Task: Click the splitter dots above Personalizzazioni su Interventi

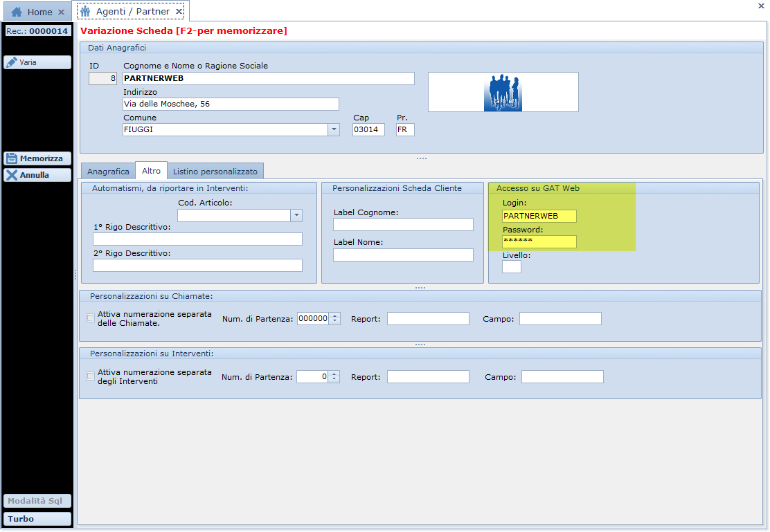Action: (x=420, y=345)
